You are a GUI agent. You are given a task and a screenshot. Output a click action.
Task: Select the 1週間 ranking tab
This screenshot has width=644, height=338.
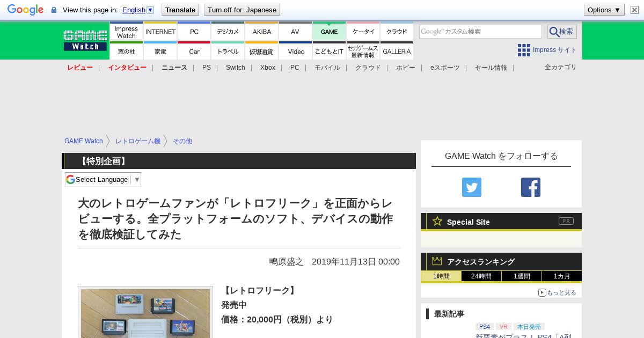click(x=522, y=276)
